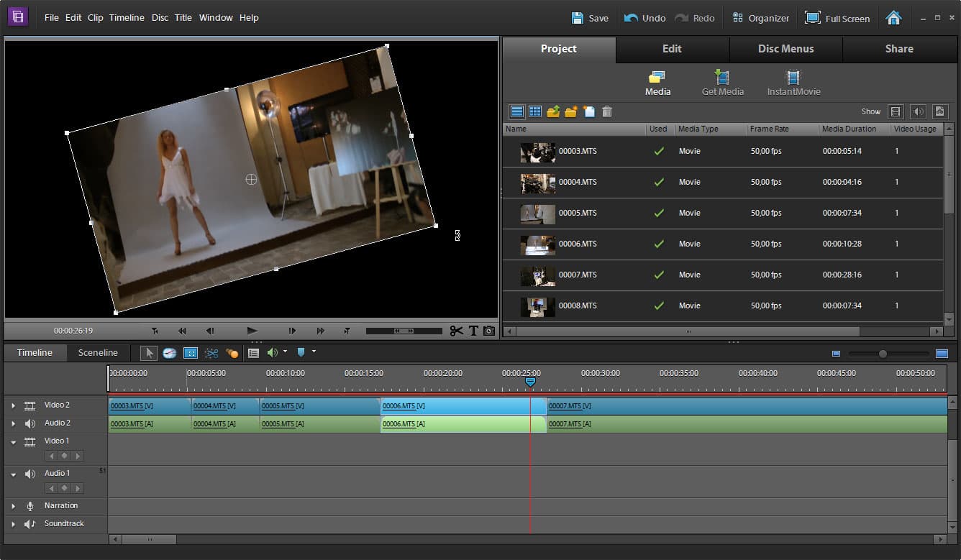Click the timeline zoom slider handle

coord(883,354)
